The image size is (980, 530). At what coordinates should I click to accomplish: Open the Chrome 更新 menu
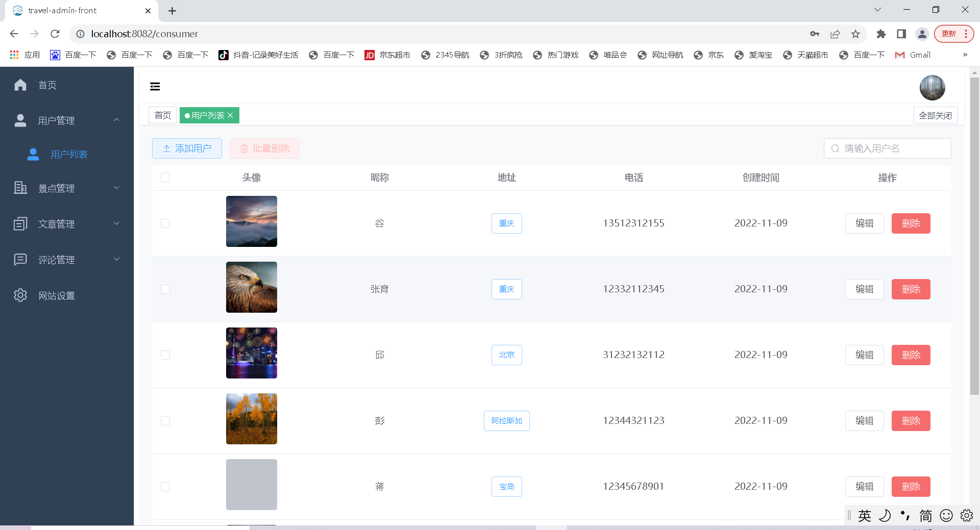(x=954, y=34)
